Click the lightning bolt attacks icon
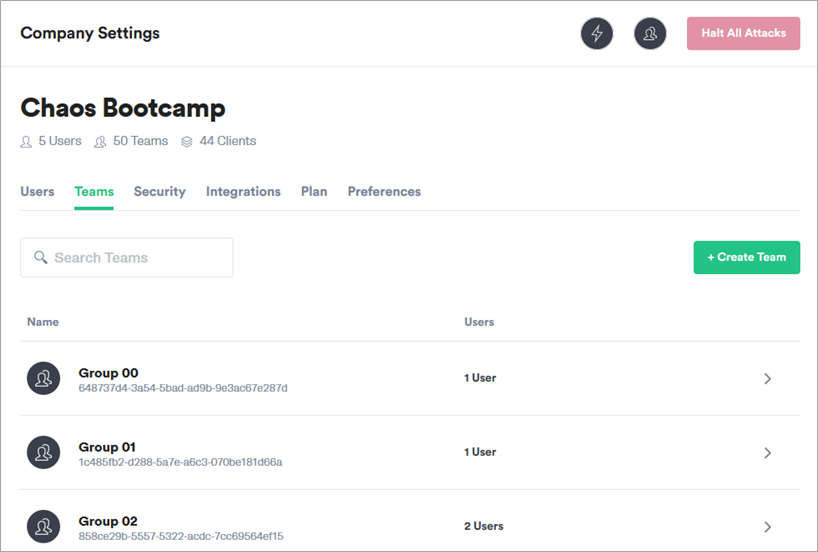Viewport: 818px width, 552px height. click(x=597, y=33)
